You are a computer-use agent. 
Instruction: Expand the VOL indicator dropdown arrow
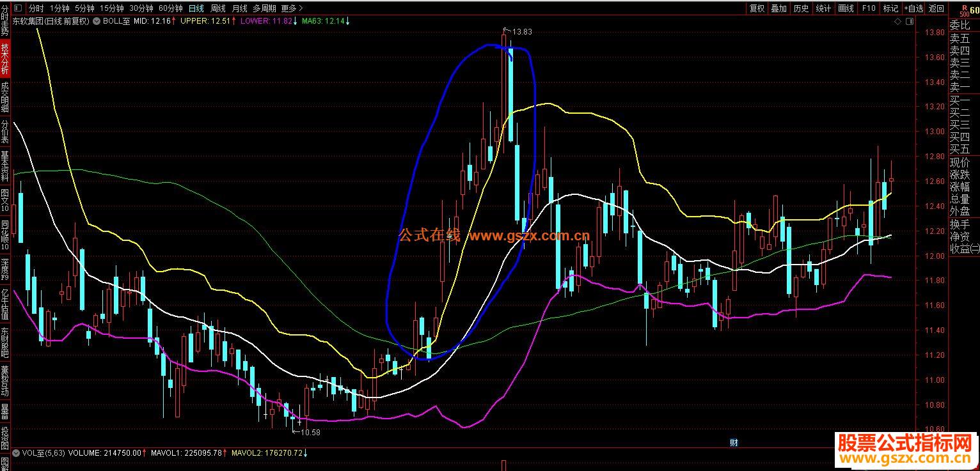16,453
